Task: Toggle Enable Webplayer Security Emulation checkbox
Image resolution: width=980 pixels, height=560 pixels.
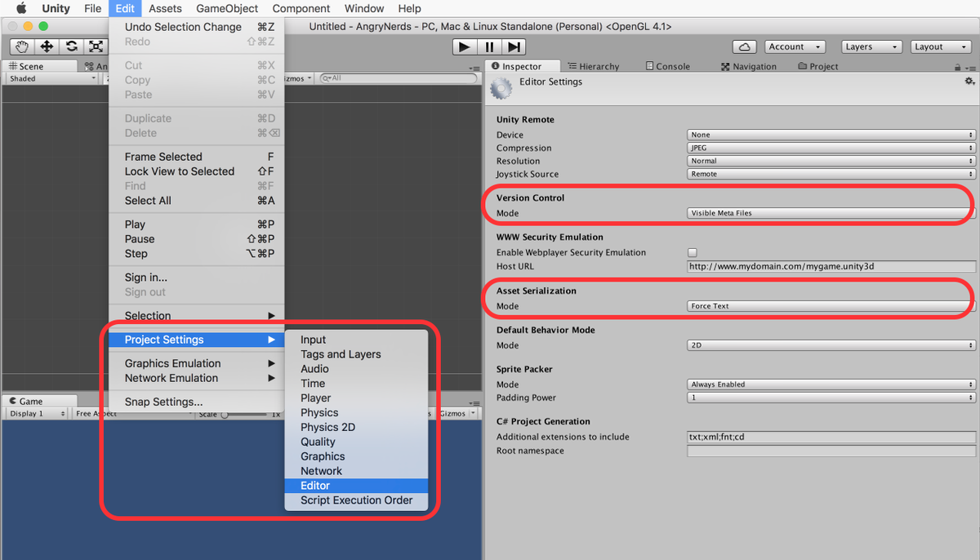Action: tap(693, 252)
